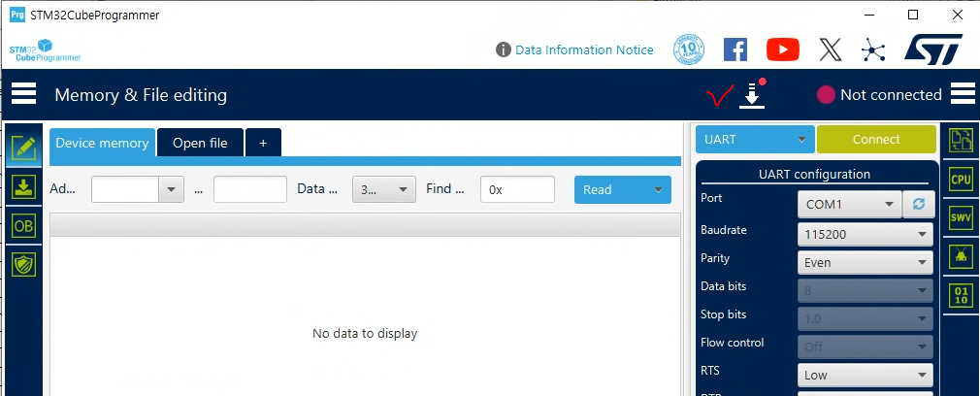Click the Parity label
980x396 pixels.
[x=715, y=258]
